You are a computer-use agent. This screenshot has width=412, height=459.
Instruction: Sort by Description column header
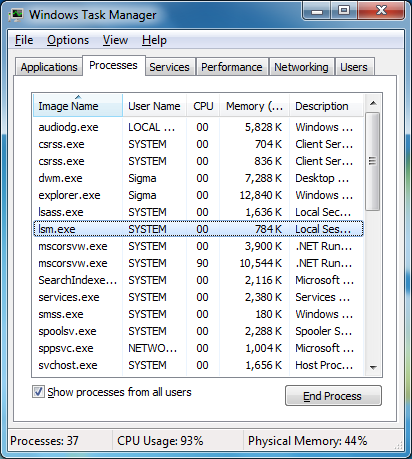[x=326, y=106]
